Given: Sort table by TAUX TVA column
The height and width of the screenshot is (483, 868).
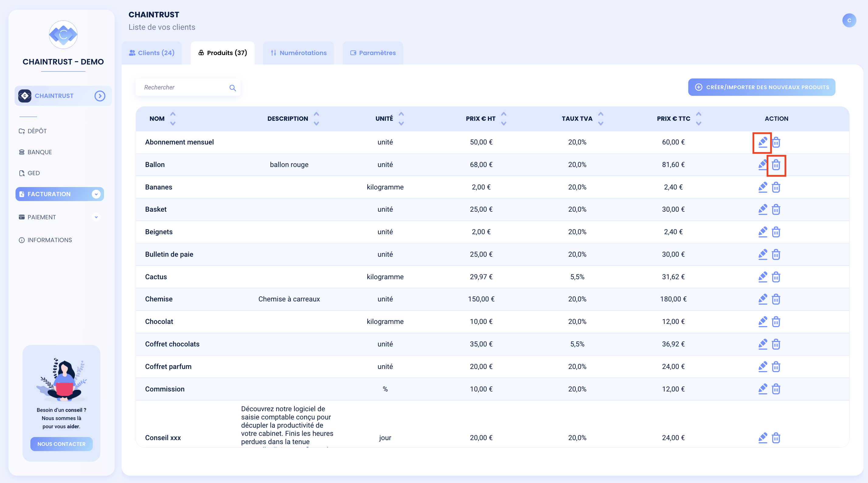Looking at the screenshot, I should (600, 119).
